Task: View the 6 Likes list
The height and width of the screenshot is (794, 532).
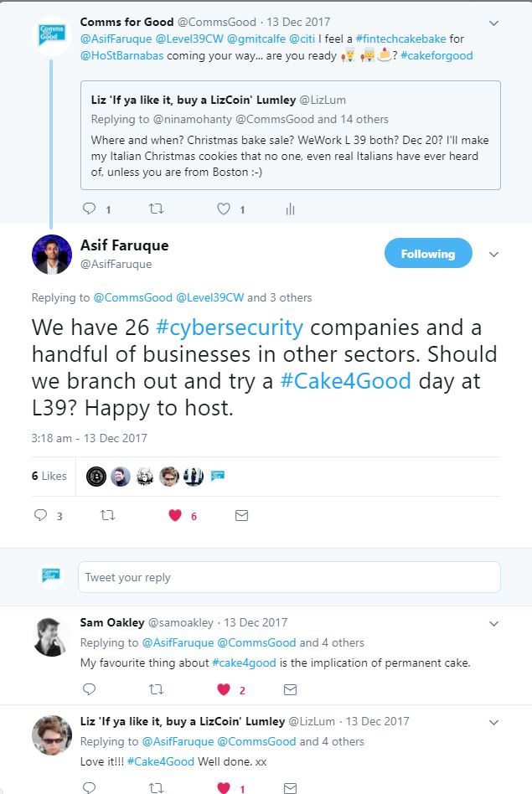Action: [49, 476]
